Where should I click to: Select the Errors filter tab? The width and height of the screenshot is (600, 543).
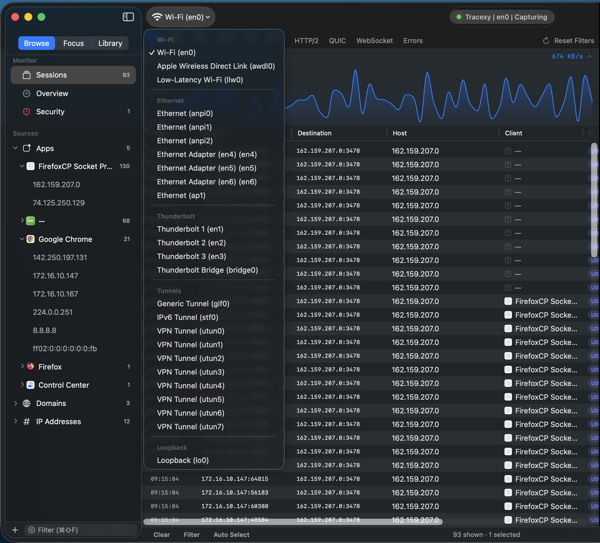(x=413, y=41)
